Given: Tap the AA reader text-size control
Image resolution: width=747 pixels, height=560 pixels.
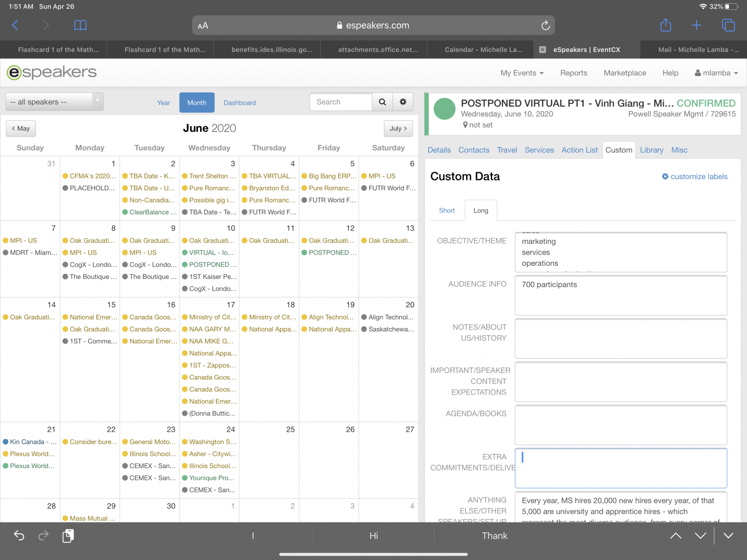Looking at the screenshot, I should pyautogui.click(x=203, y=26).
